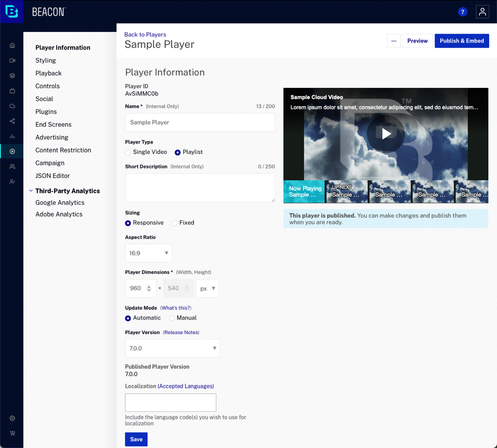
Task: Go to Campaign section
Action: (50, 163)
